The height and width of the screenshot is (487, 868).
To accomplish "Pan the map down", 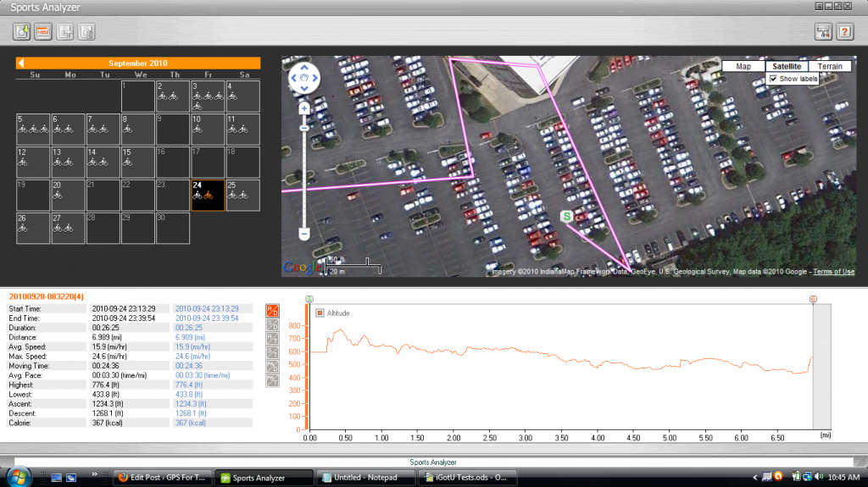I will click(304, 88).
